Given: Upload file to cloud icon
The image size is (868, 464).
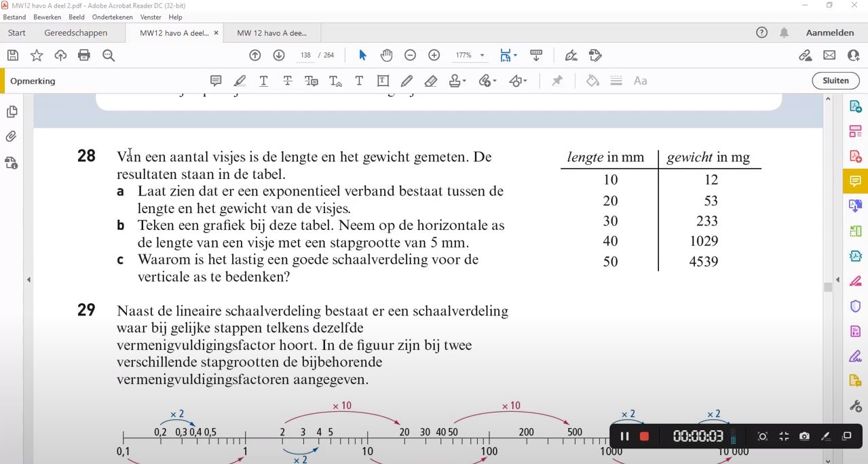Looking at the screenshot, I should point(60,56).
